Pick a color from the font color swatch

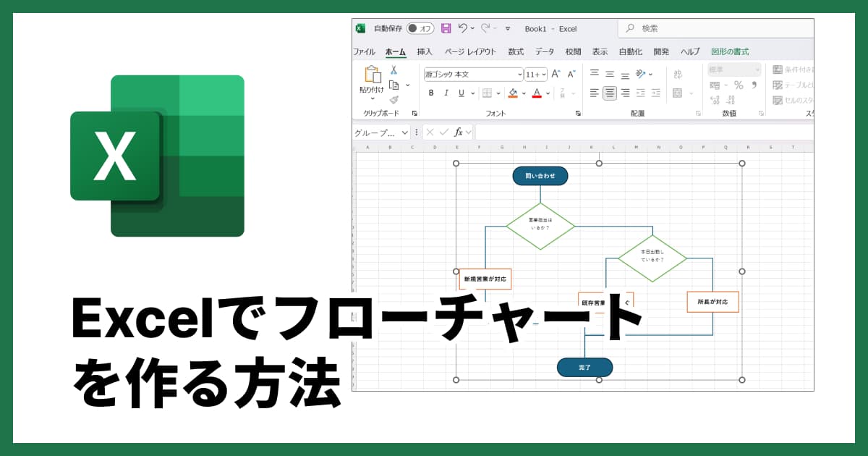[x=537, y=94]
